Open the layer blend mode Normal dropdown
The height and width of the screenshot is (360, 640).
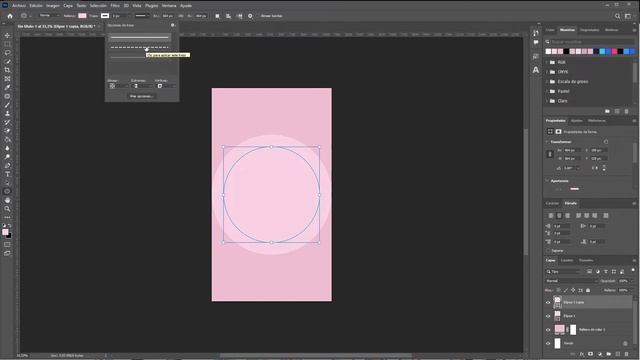(571, 281)
